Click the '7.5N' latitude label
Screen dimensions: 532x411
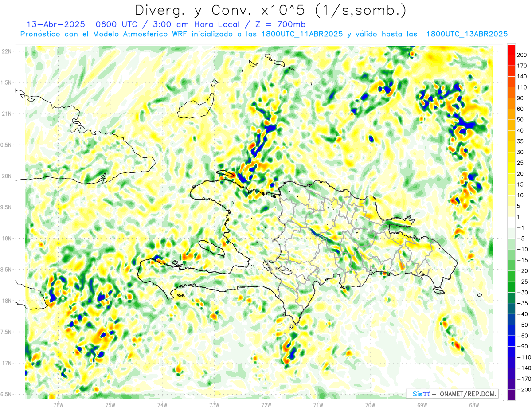click(x=6, y=332)
